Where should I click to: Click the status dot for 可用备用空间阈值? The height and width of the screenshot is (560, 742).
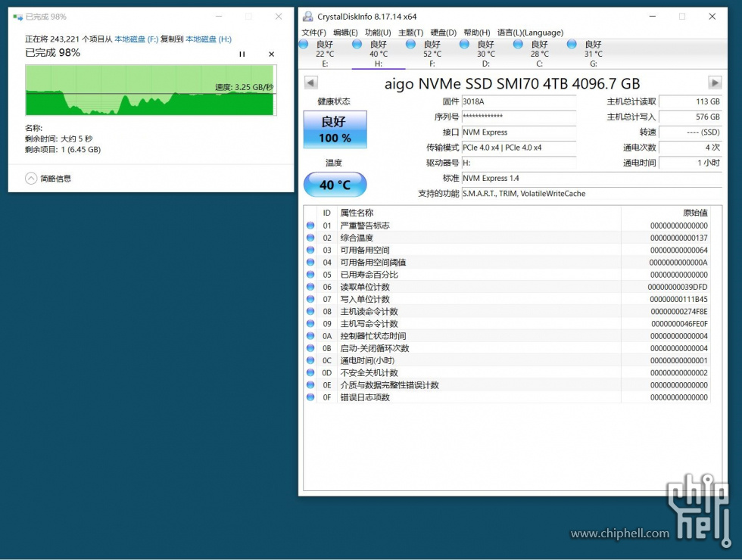coord(310,263)
